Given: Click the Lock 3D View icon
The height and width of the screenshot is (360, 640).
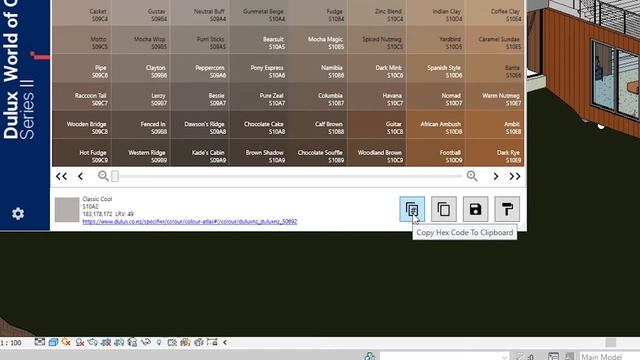Looking at the screenshot, I should 132,342.
